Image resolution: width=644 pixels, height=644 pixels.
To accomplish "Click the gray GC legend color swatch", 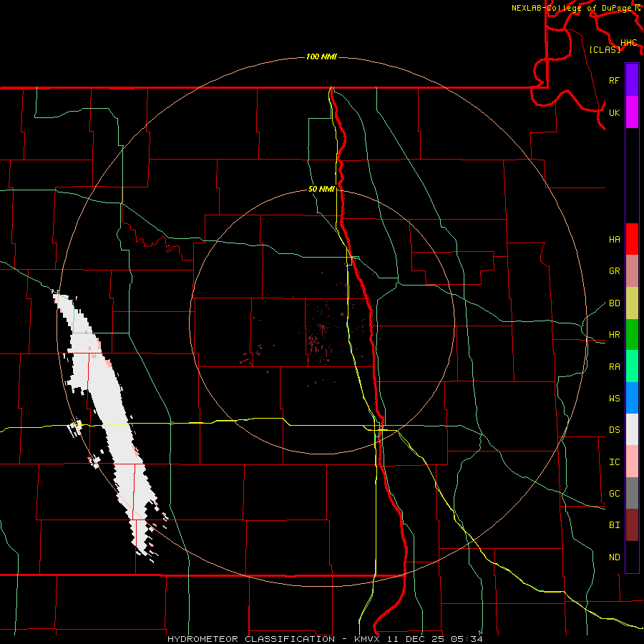I will coord(632,493).
